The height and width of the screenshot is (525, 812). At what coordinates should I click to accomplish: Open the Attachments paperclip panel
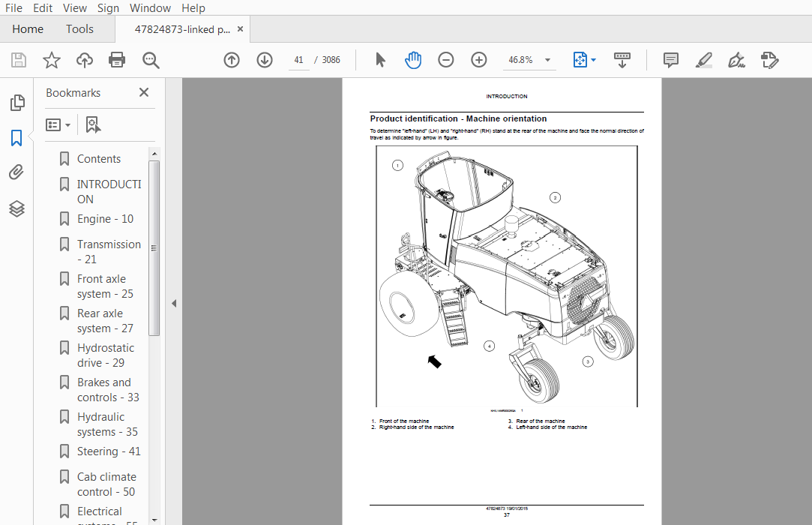(x=16, y=172)
